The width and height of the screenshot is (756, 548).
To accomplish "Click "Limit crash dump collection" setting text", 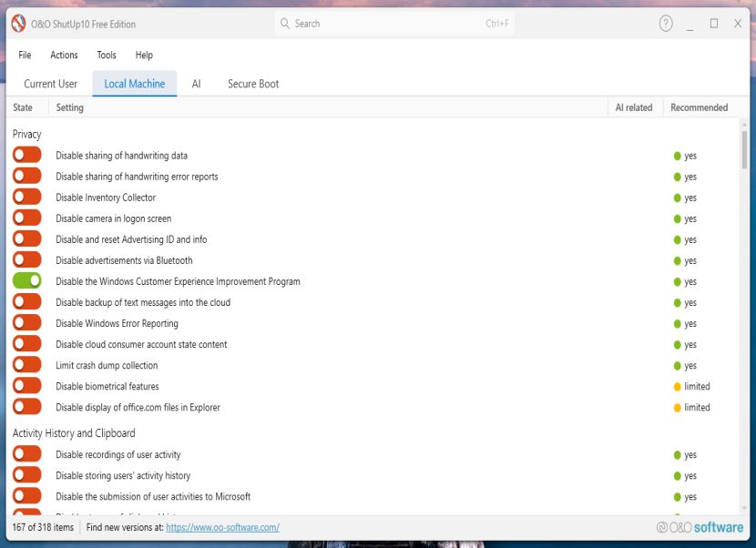I will [107, 365].
